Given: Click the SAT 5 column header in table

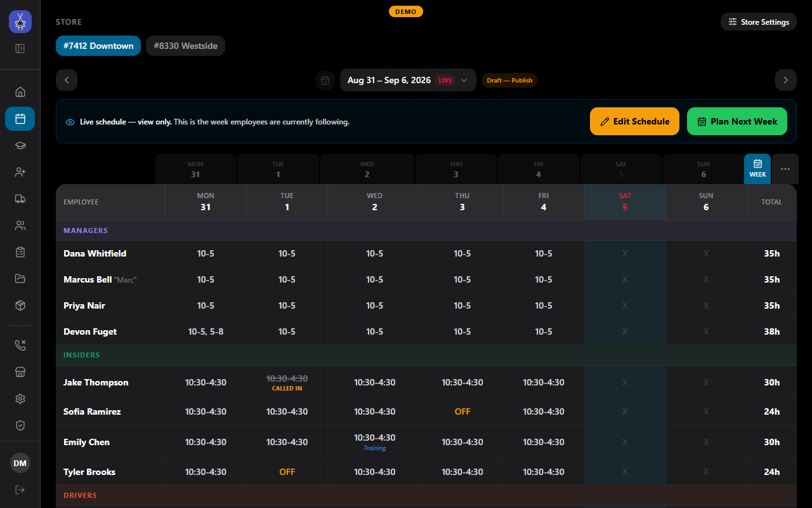Looking at the screenshot, I should coord(625,202).
